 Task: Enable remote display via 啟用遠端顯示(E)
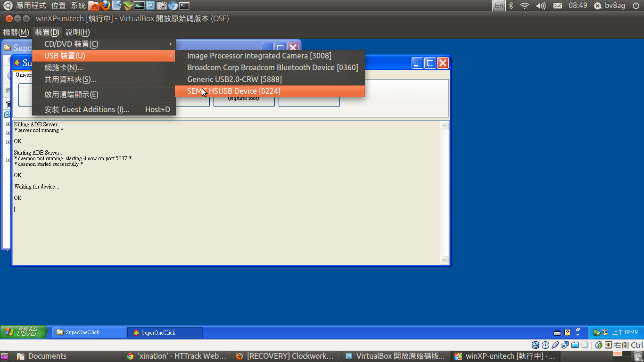[x=104, y=94]
